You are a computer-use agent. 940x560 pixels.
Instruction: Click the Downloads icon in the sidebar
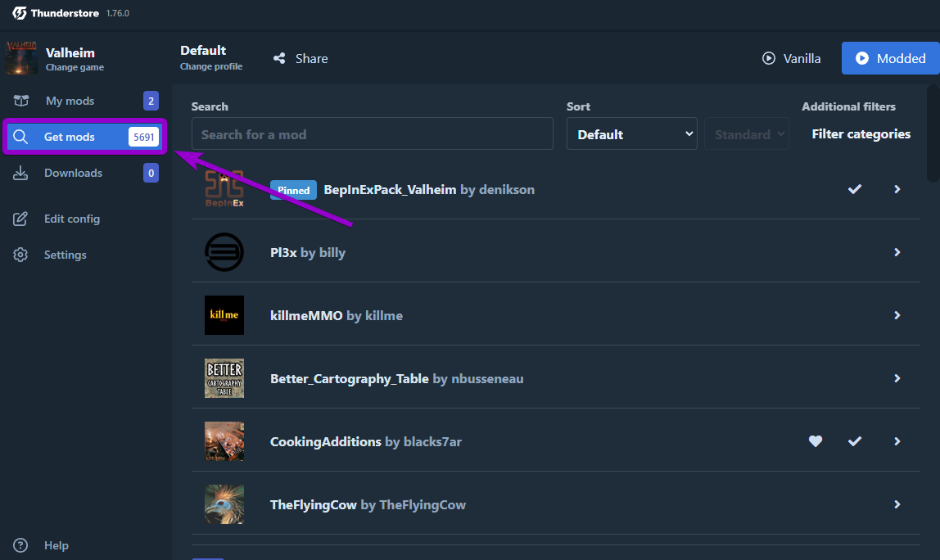tap(20, 173)
